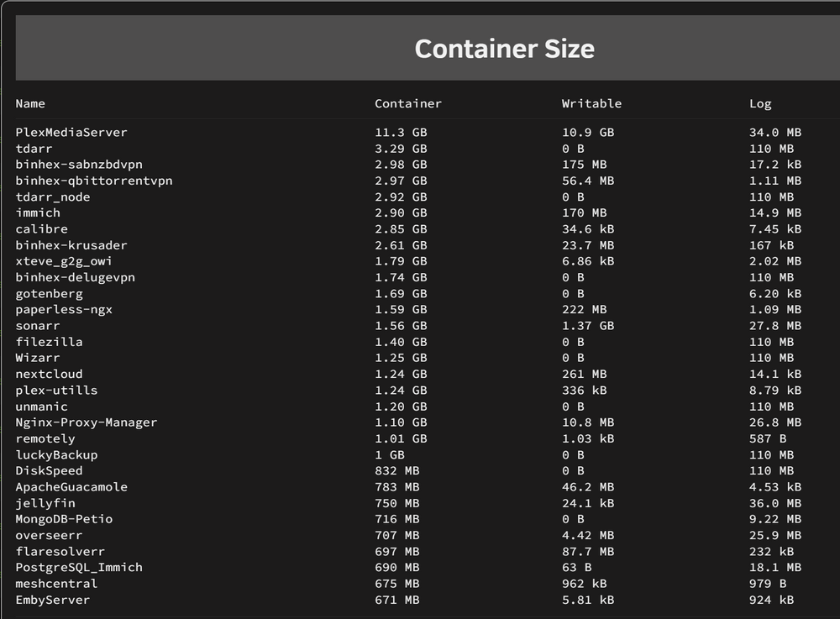Select the ApacheGuacamole name
The width and height of the screenshot is (840, 619).
pos(71,487)
